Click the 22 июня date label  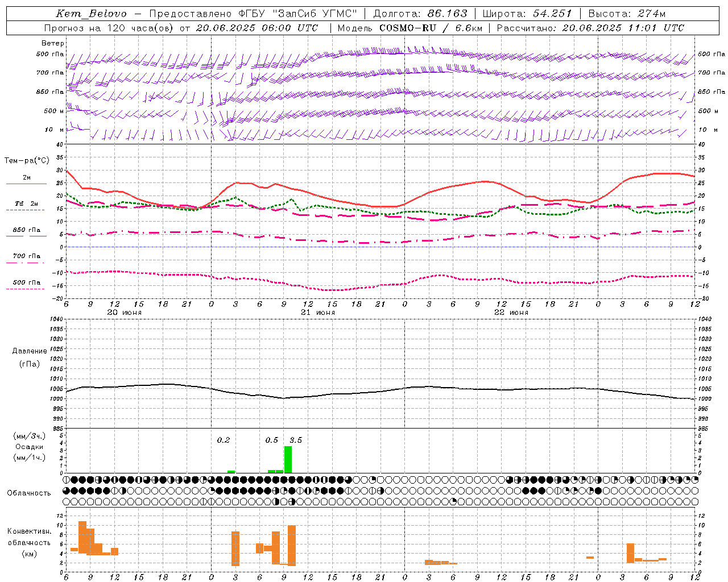(511, 313)
